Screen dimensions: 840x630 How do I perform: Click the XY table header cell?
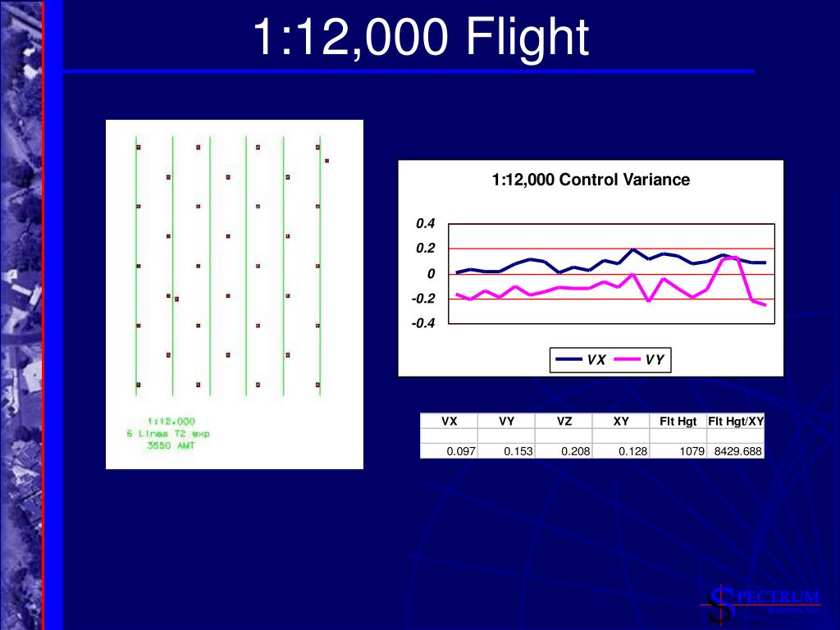click(621, 421)
